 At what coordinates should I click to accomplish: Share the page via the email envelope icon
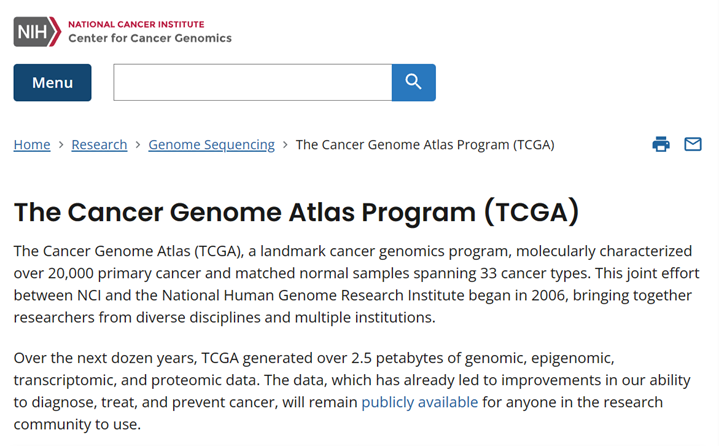click(x=693, y=144)
